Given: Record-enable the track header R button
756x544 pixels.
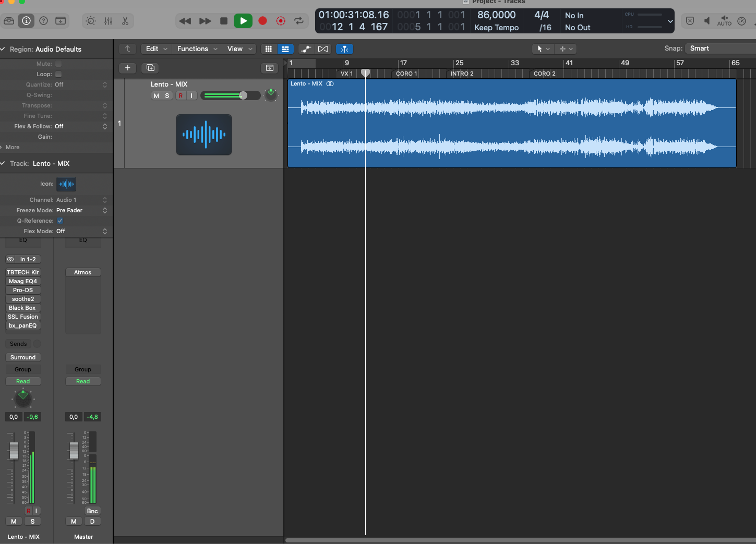Looking at the screenshot, I should pyautogui.click(x=181, y=95).
